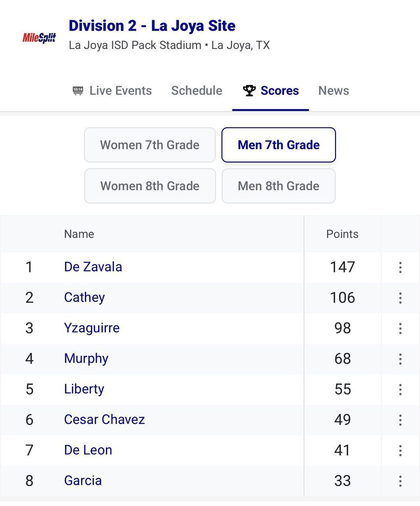Select the Men 7th Grade filter

click(279, 145)
